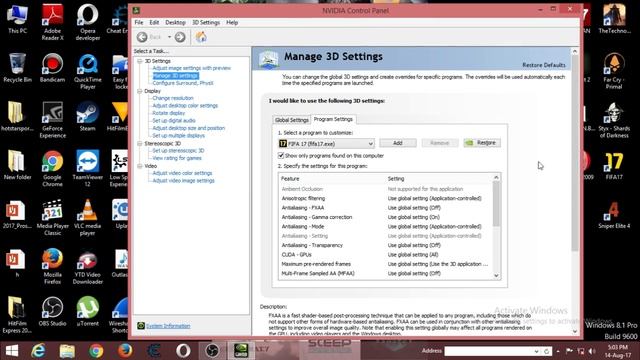Viewport: 640px width, 360px height.
Task: Select the Program Settings tab
Action: pos(333,119)
